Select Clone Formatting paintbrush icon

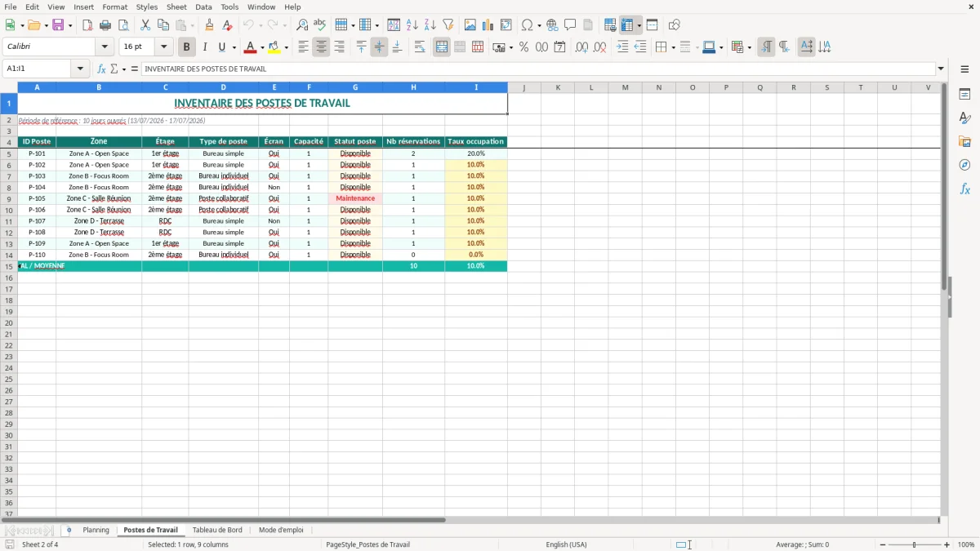coord(210,25)
